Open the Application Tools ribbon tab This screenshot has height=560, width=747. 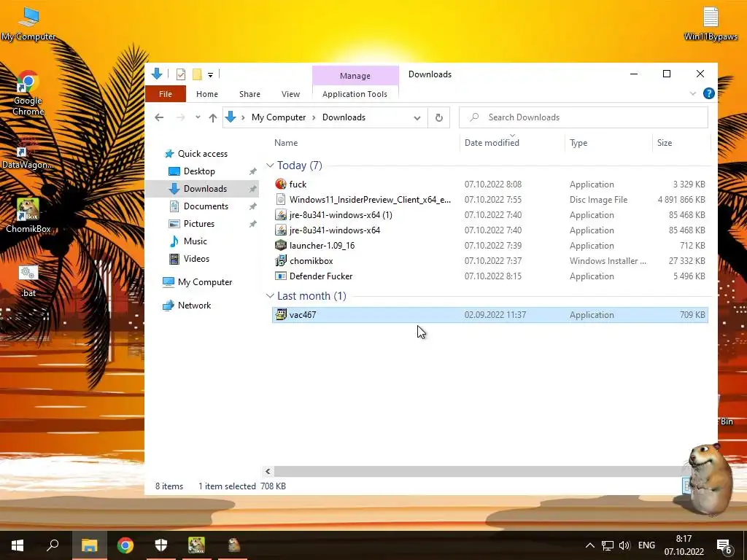tap(355, 94)
